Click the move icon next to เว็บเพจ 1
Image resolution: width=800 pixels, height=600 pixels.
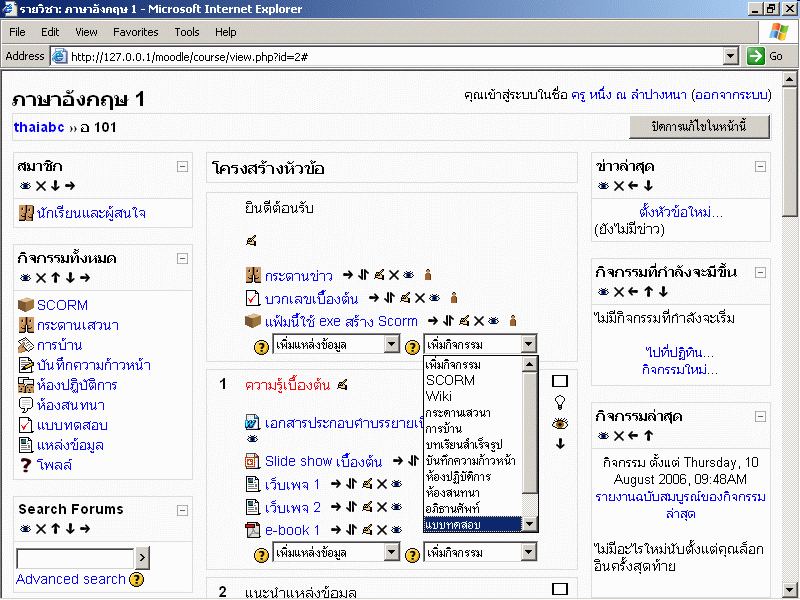point(351,484)
